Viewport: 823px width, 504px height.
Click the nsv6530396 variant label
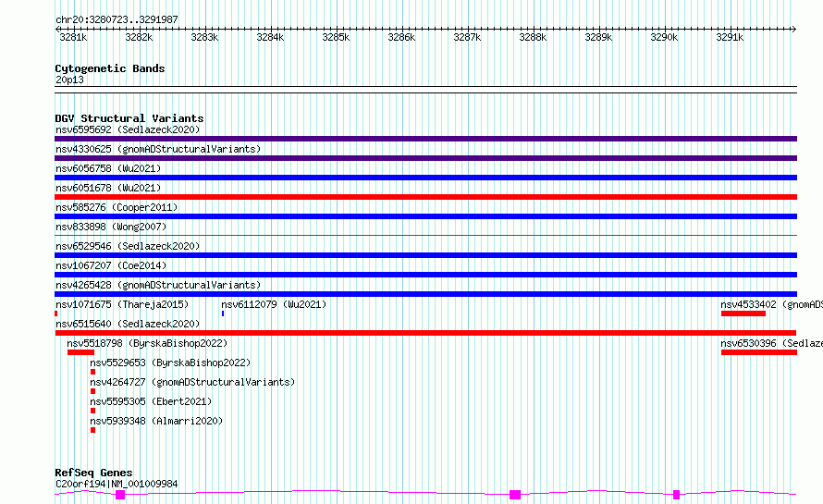(x=771, y=343)
